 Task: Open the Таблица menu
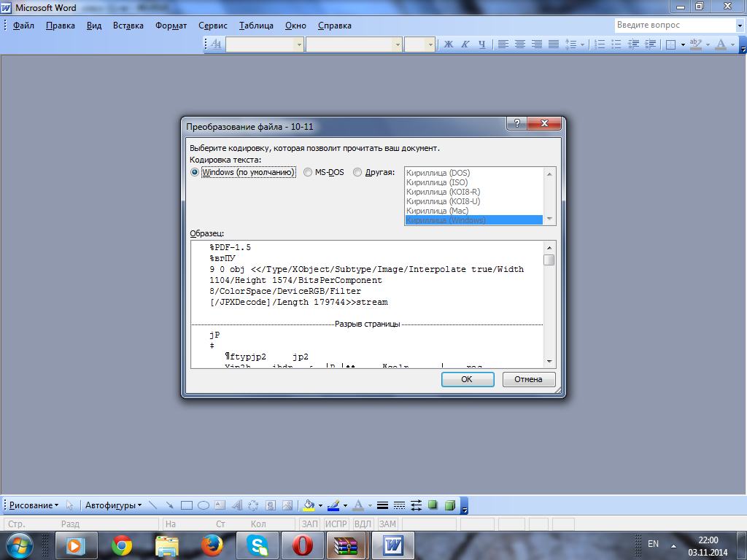tap(255, 26)
